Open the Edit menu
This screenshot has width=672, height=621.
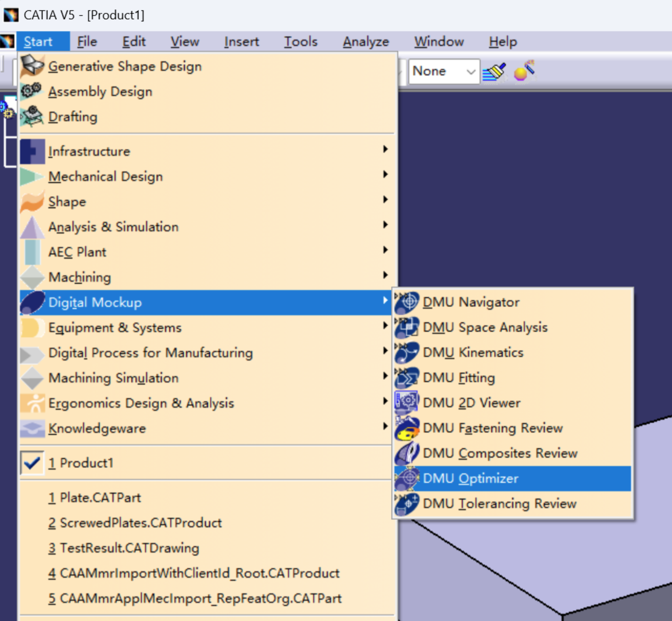134,42
